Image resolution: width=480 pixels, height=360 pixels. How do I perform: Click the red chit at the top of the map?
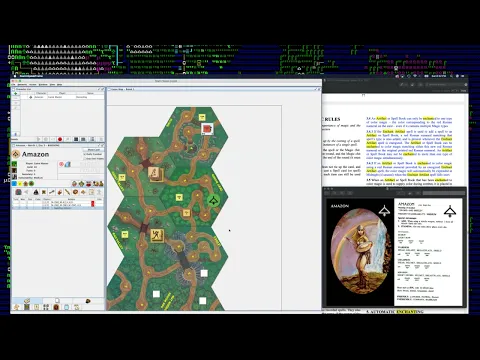(207, 128)
